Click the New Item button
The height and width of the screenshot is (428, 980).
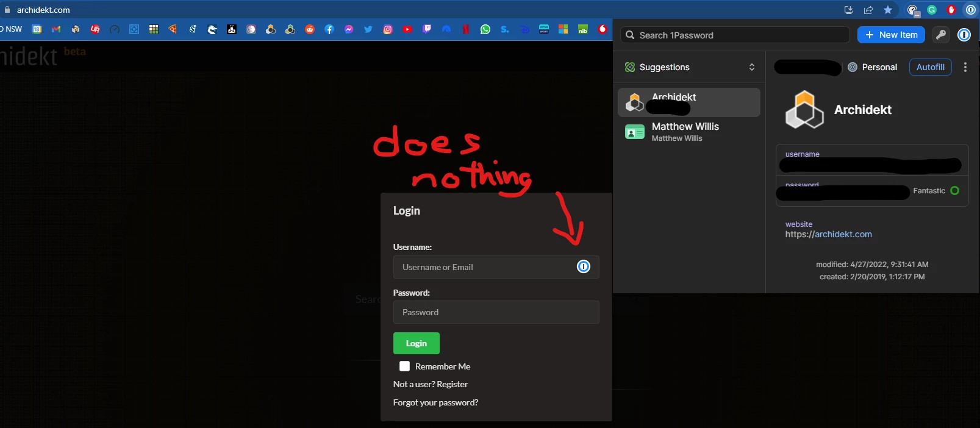click(891, 35)
